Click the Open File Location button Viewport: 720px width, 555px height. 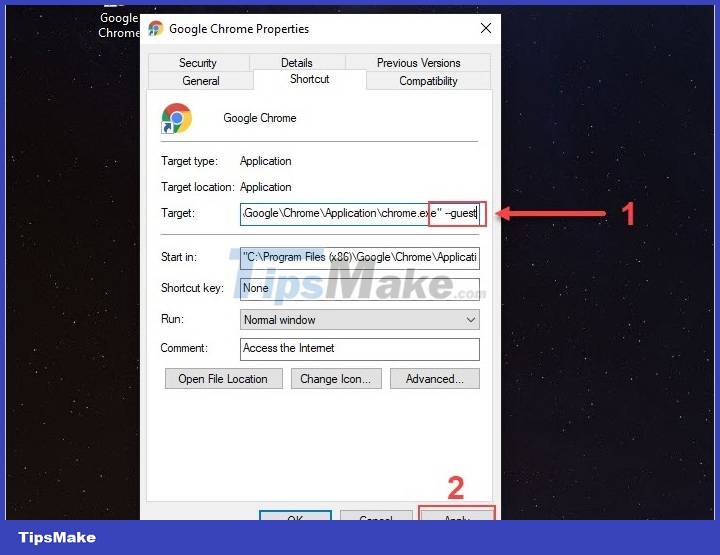point(224,379)
